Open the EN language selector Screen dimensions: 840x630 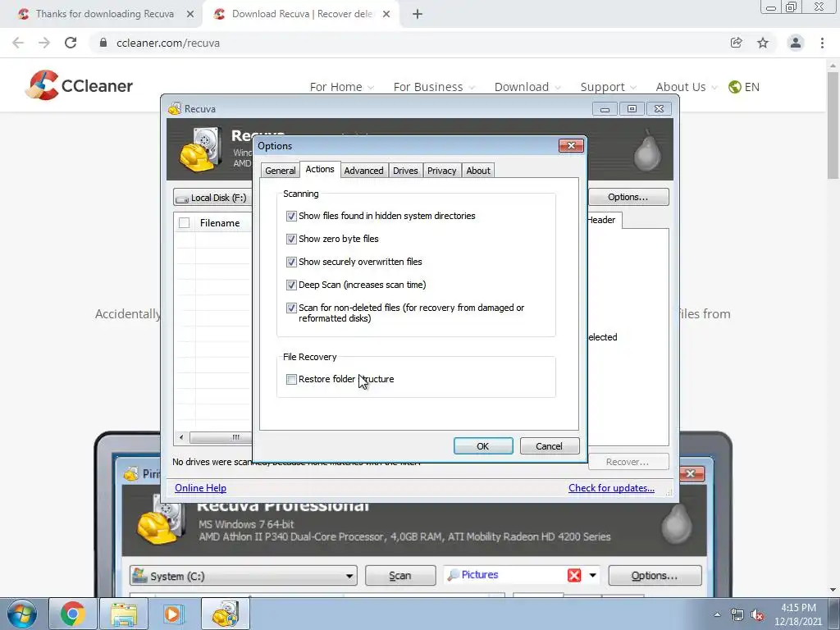coord(744,87)
